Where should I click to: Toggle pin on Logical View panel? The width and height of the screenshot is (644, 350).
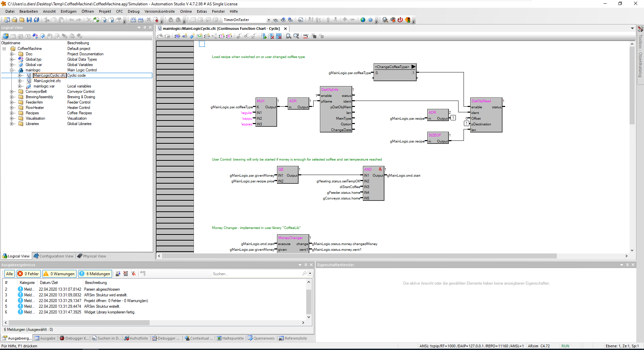tap(145, 27)
